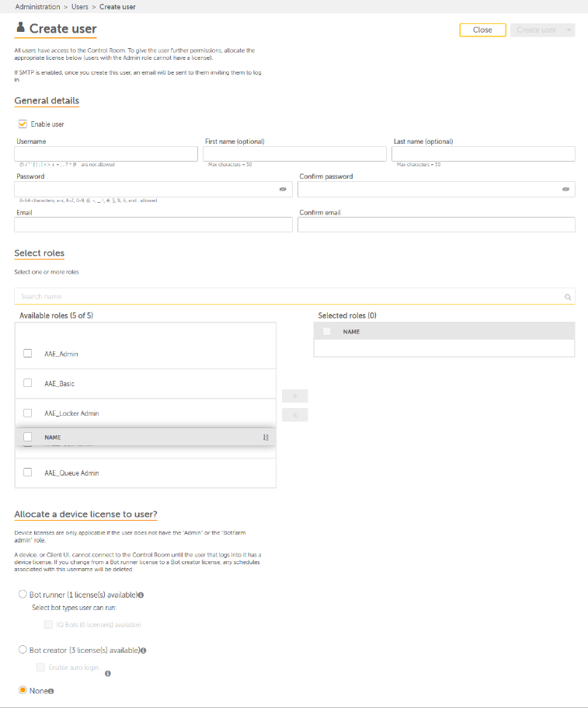Show password using the Password field eye icon

pos(283,189)
